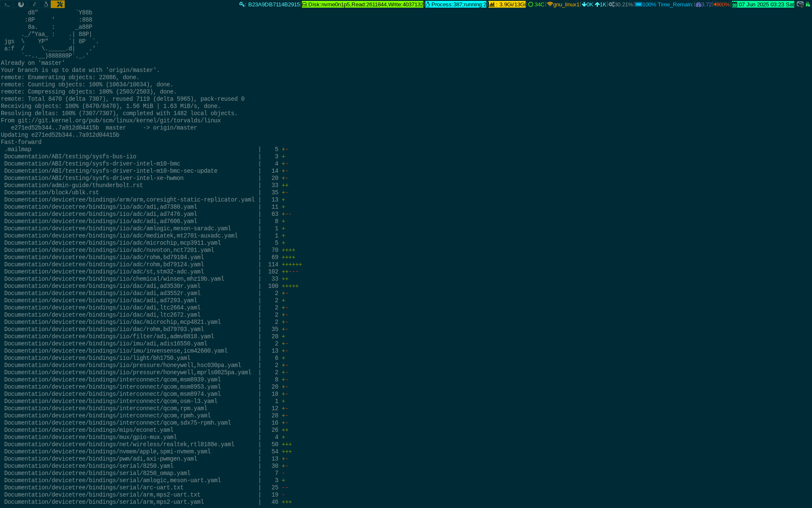The image size is (812, 508).
Task: Click the change count 114 value
Action: tap(273, 265)
